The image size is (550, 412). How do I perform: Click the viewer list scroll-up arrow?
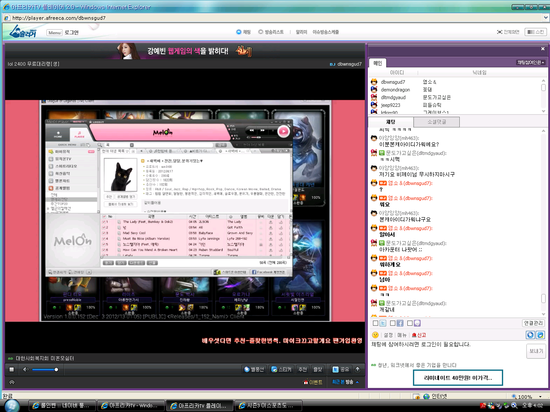pos(543,80)
